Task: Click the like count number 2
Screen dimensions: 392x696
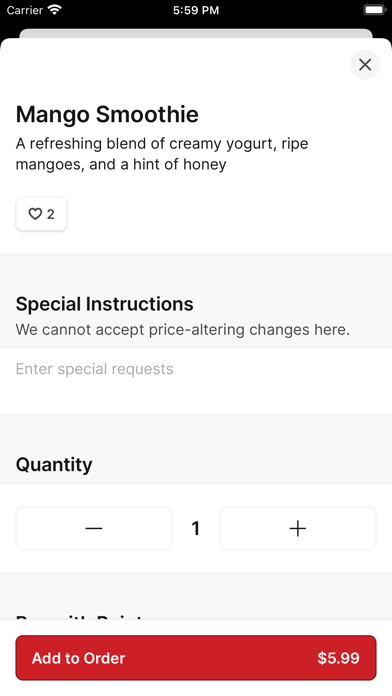Action: click(51, 214)
